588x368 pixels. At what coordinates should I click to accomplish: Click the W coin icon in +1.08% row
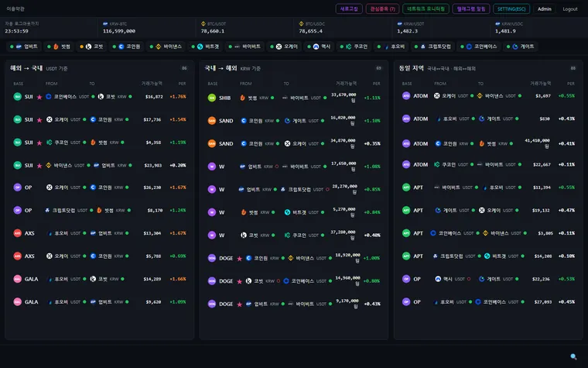tap(212, 167)
